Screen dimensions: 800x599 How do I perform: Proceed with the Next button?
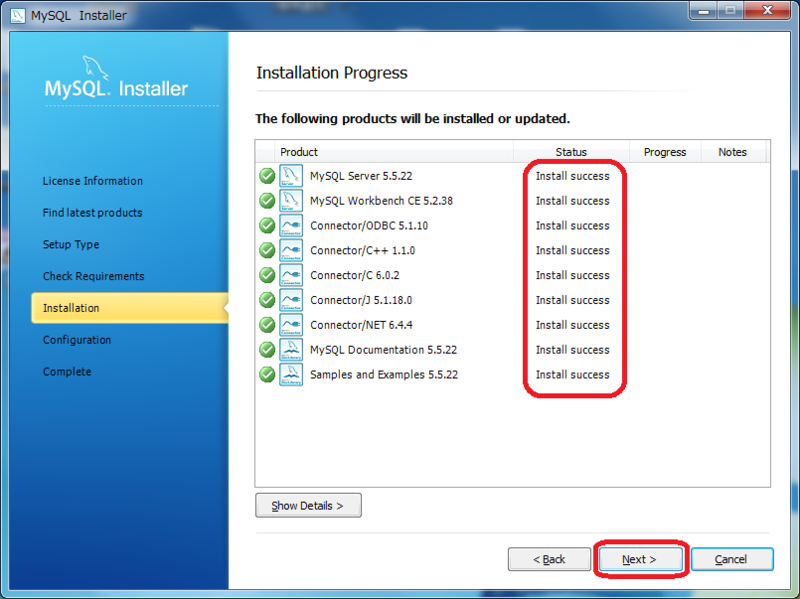click(640, 560)
